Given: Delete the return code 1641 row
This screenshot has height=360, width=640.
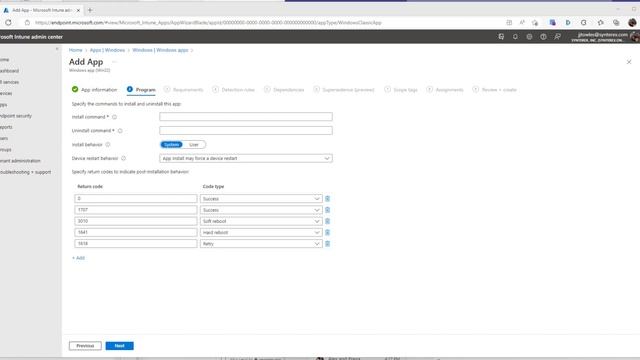Looking at the screenshot, I should [327, 232].
